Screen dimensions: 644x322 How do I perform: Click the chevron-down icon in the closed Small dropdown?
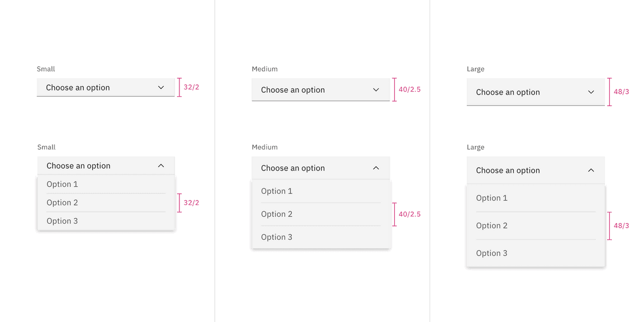point(161,88)
